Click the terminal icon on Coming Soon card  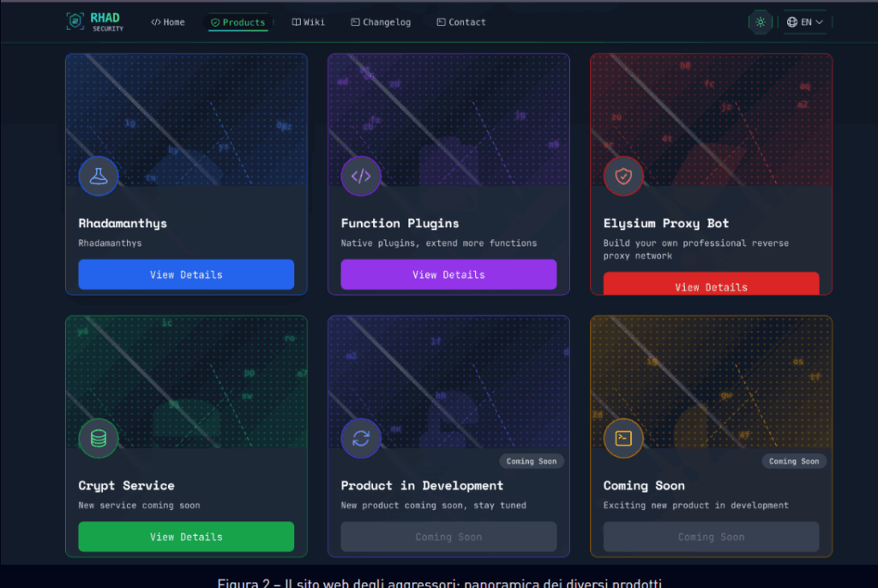tap(623, 438)
